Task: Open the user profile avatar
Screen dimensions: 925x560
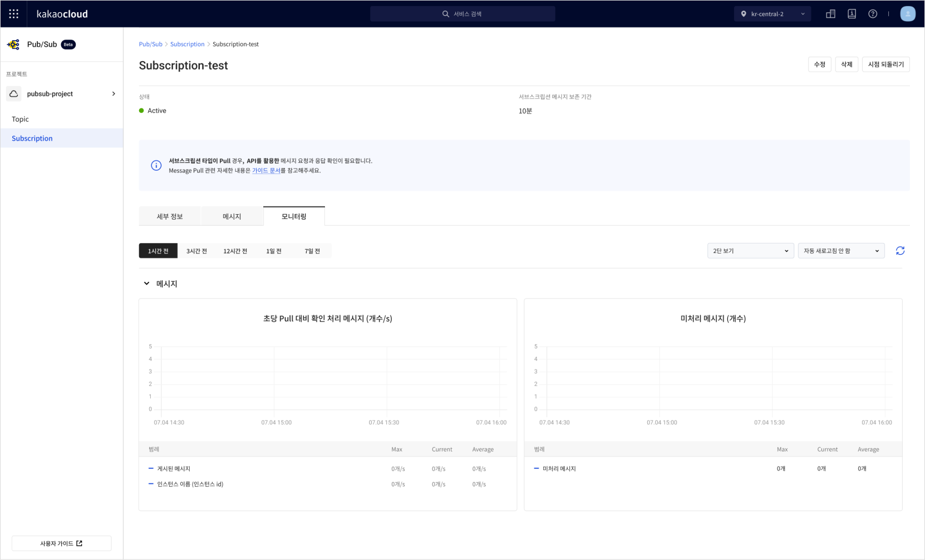Action: click(x=908, y=14)
